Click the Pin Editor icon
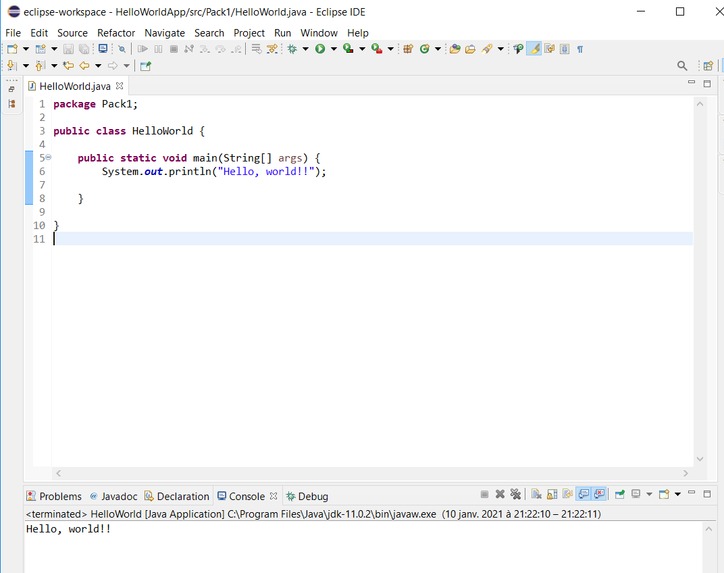The height and width of the screenshot is (573, 724). click(145, 66)
